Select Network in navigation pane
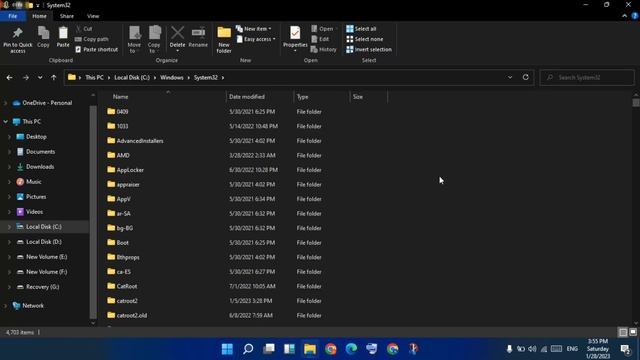Viewport: 640px width, 360px height. coord(33,305)
